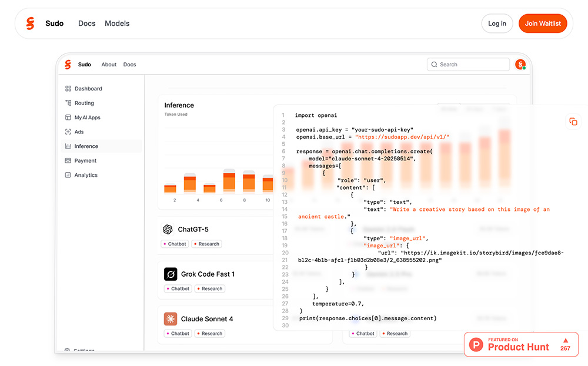Image resolution: width=588 pixels, height=366 pixels.
Task: Click the Token Used chart subtitle
Action: [175, 114]
